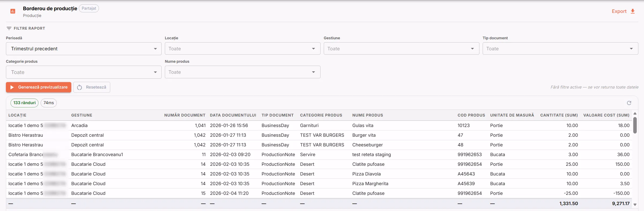Viewport: 644px width, 211px height.
Task: Open the Nume produs dropdown
Action: (x=243, y=72)
